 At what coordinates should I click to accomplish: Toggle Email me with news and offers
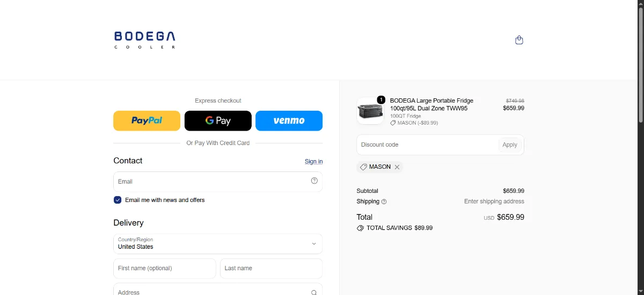click(x=118, y=200)
